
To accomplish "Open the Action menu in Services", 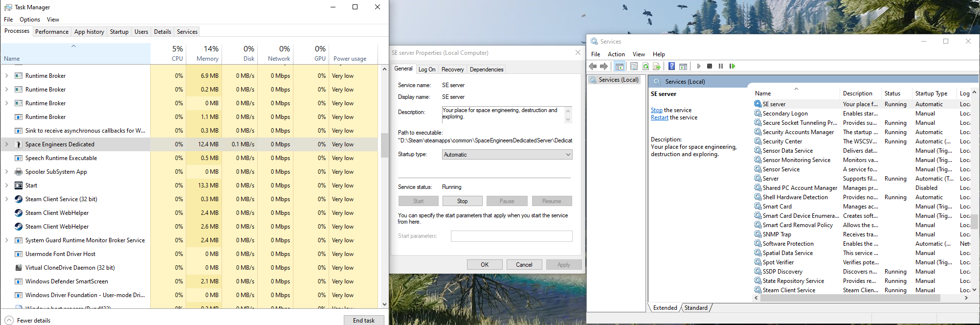I will coord(616,54).
